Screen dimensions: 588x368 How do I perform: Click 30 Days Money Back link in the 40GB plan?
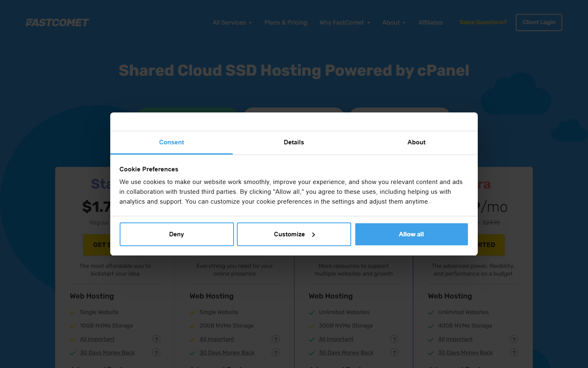click(x=465, y=352)
